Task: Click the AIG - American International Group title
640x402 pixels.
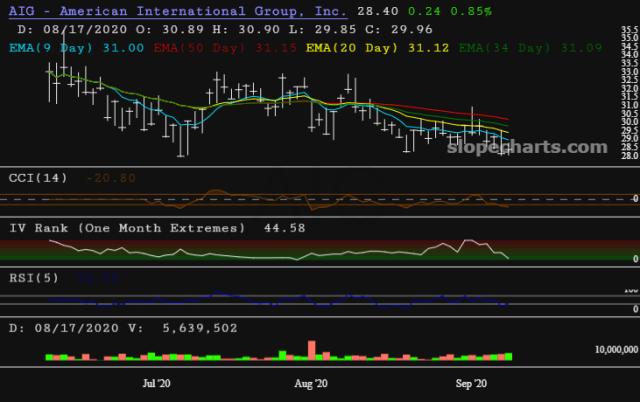Action: click(x=176, y=10)
